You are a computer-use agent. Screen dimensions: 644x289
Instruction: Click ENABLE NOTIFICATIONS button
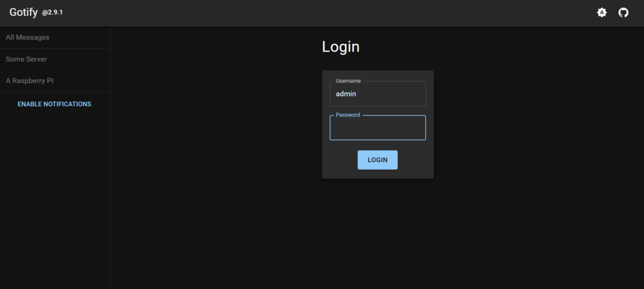pyautogui.click(x=54, y=104)
